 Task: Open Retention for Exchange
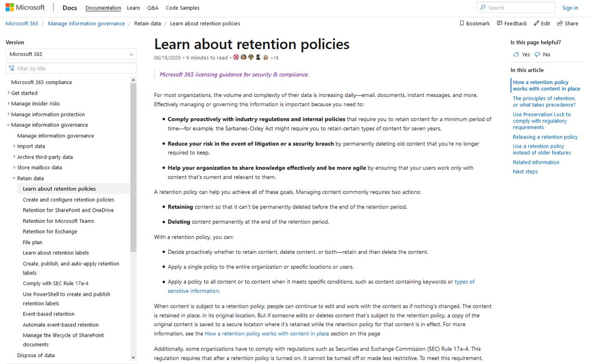(x=50, y=232)
